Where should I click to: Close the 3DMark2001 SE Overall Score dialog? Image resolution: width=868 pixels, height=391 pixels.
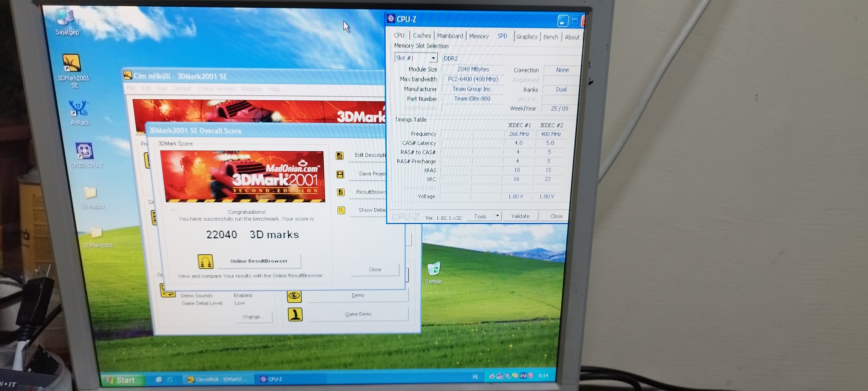[375, 270]
